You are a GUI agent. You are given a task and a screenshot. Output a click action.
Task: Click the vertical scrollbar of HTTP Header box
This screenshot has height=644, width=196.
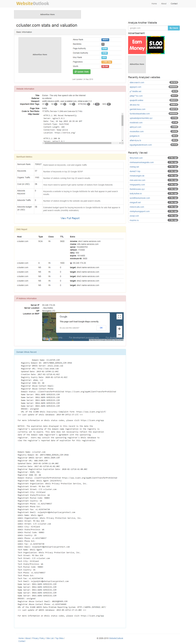(x=122, y=121)
